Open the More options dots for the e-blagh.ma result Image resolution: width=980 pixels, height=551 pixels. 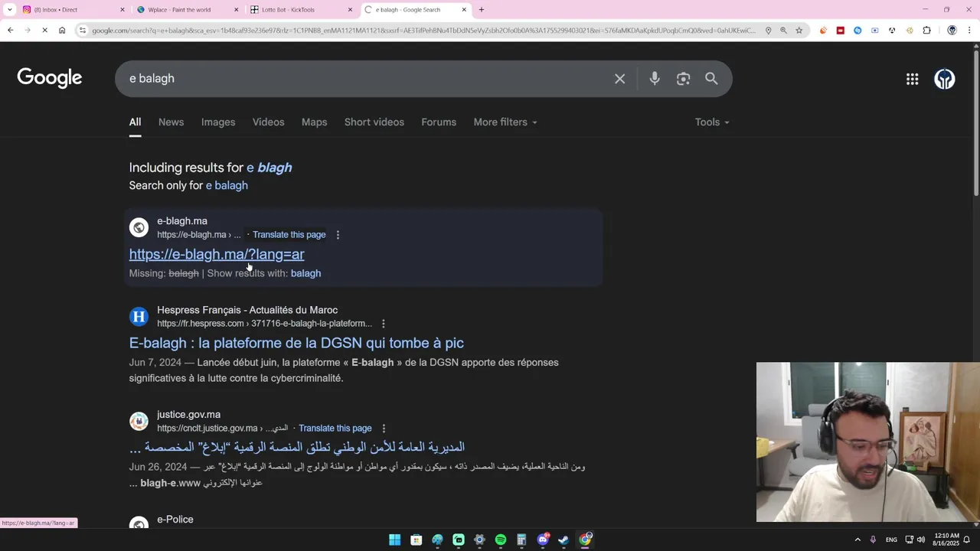338,235
